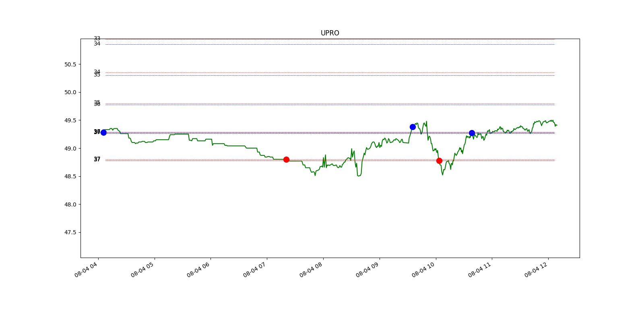Click the 08-04 06 x-axis label
Screen dimensions: 644x322
click(x=198, y=269)
